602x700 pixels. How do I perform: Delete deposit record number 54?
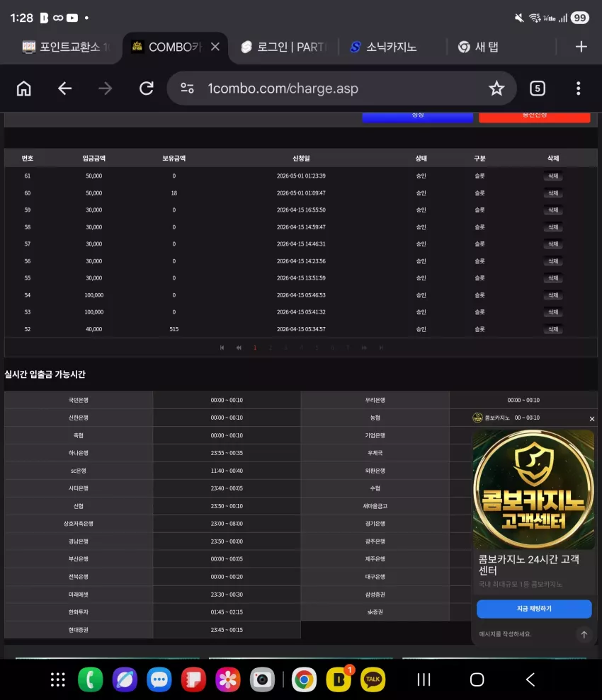click(553, 295)
